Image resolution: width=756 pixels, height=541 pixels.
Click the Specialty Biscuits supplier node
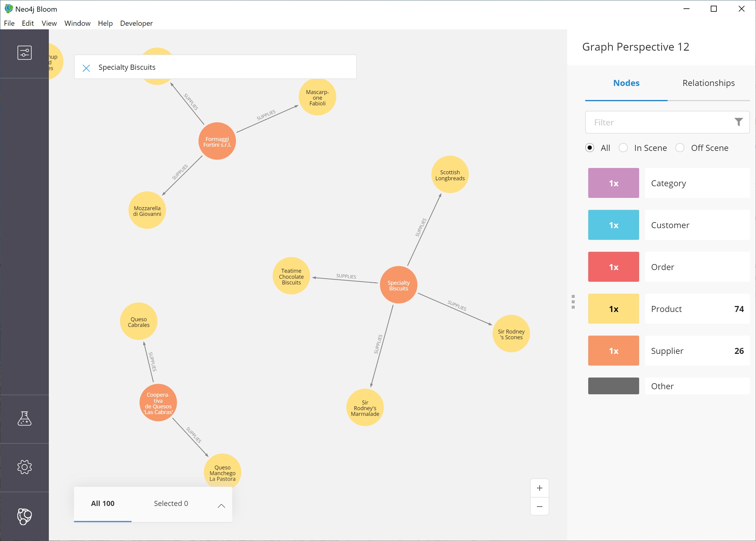click(398, 285)
